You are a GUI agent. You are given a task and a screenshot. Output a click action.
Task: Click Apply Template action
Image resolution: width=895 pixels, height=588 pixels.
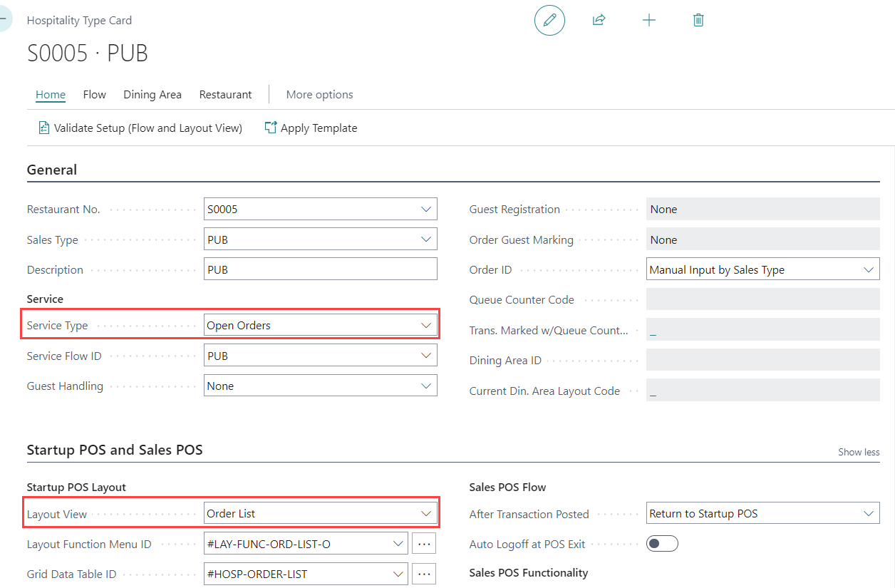click(x=311, y=128)
